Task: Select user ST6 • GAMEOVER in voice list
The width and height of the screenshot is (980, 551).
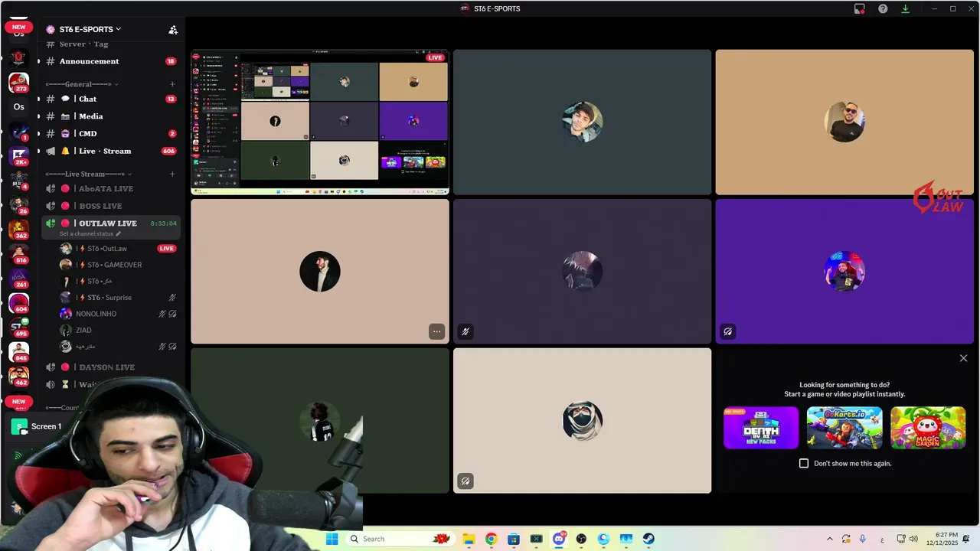Action: click(x=119, y=265)
